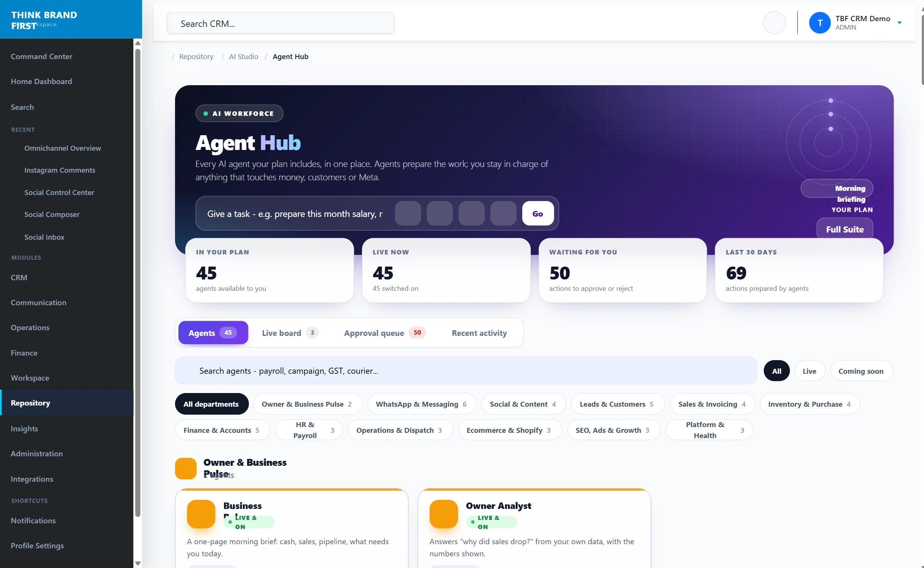Filter by Finance & Accounts department

[222, 430]
